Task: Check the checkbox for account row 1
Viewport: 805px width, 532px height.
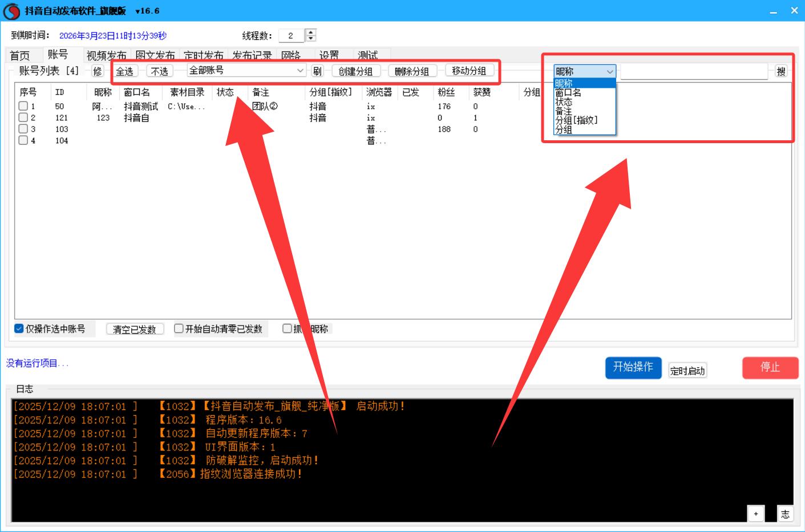Action: point(23,106)
